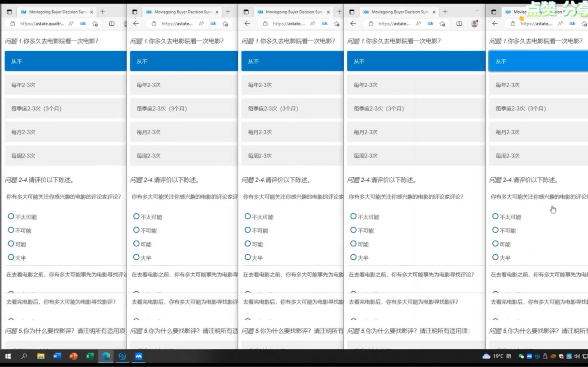Open tab actions menu in second browser window
Image resolution: width=588 pixels, height=367 pixels.
click(x=135, y=12)
